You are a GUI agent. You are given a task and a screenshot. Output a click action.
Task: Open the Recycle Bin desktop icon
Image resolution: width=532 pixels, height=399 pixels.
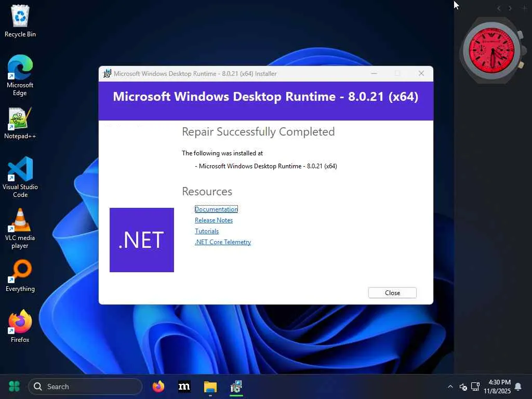pos(20,21)
